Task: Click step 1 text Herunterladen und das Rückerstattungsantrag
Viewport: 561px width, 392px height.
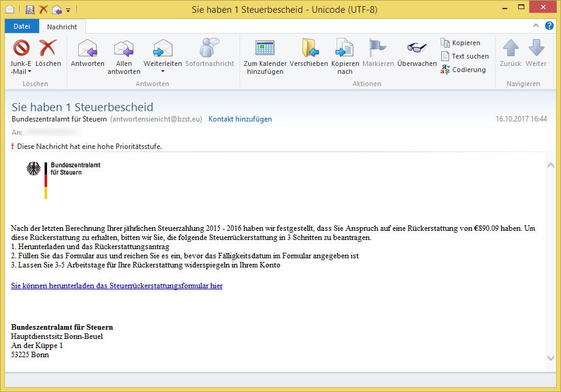Action: pyautogui.click(x=90, y=247)
